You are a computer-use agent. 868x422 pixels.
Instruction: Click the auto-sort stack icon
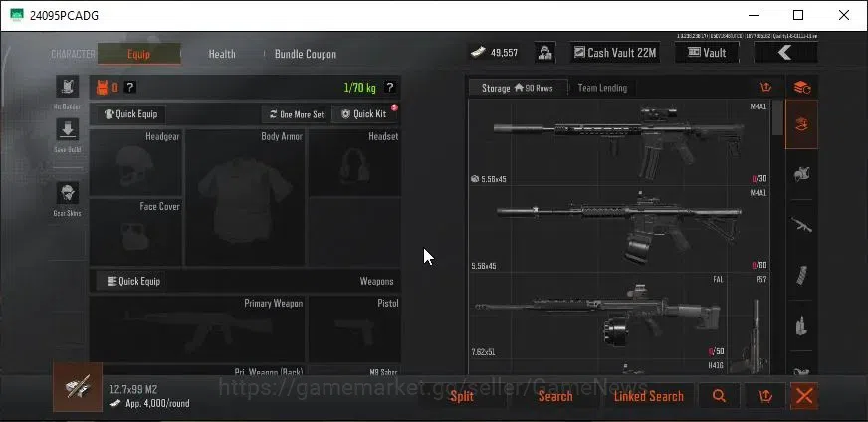801,87
